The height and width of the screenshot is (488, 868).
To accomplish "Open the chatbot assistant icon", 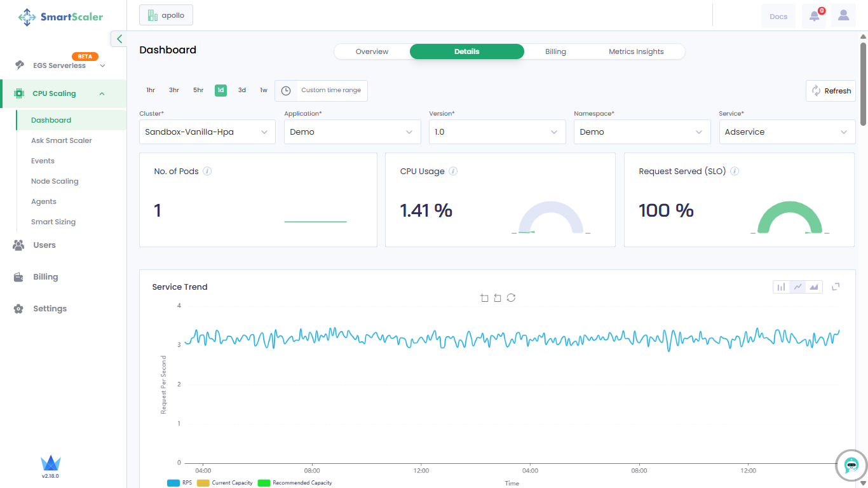I will tap(851, 466).
